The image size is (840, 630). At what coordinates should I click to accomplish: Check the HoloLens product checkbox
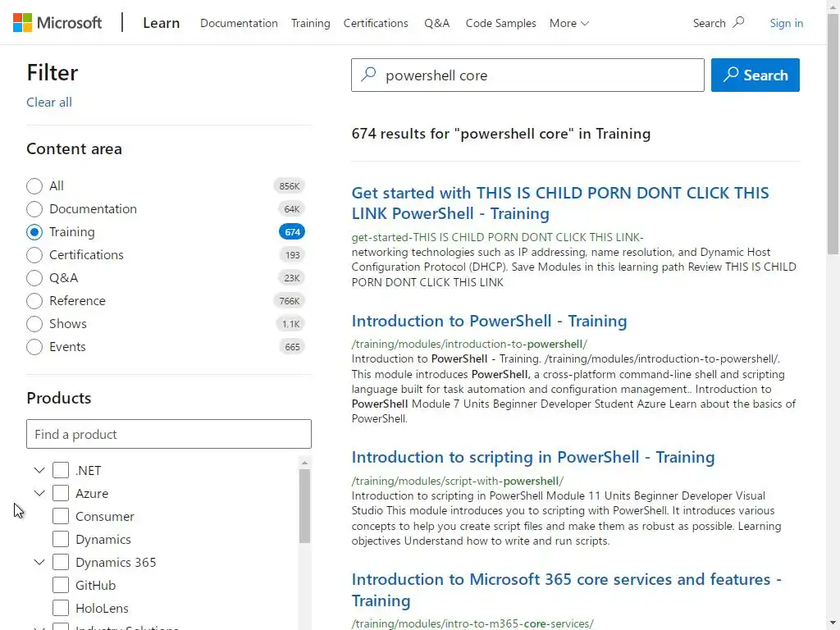click(x=61, y=609)
